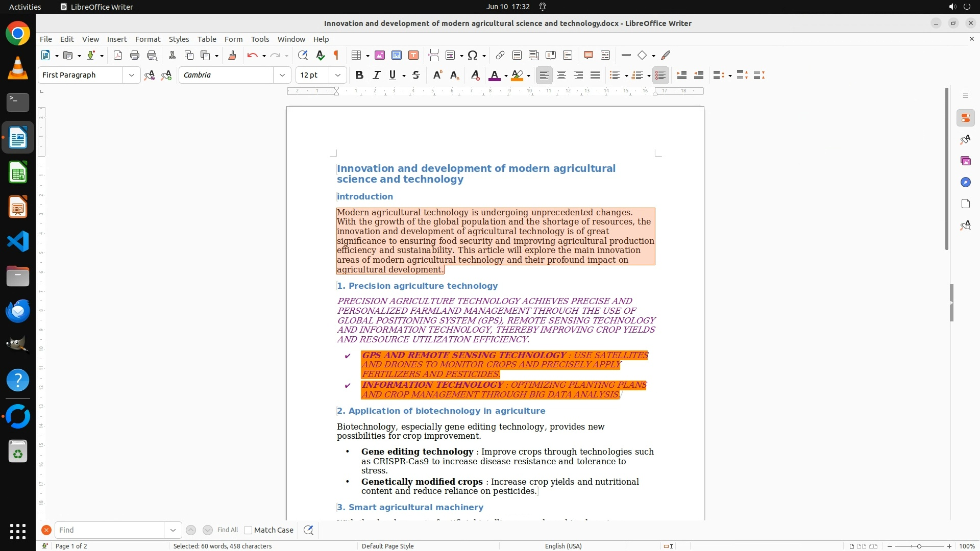Click the Find All button
Image resolution: width=980 pixels, height=551 pixels.
228,530
